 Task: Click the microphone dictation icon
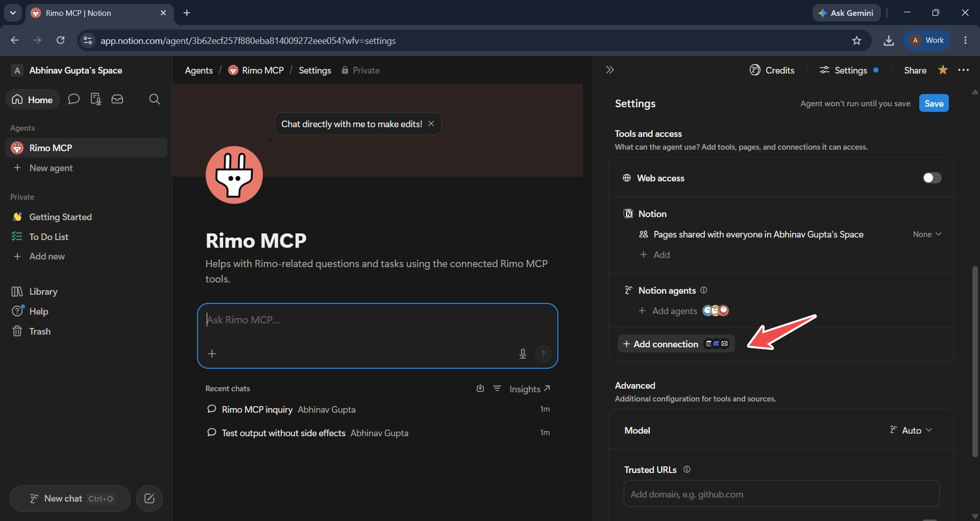coord(523,353)
